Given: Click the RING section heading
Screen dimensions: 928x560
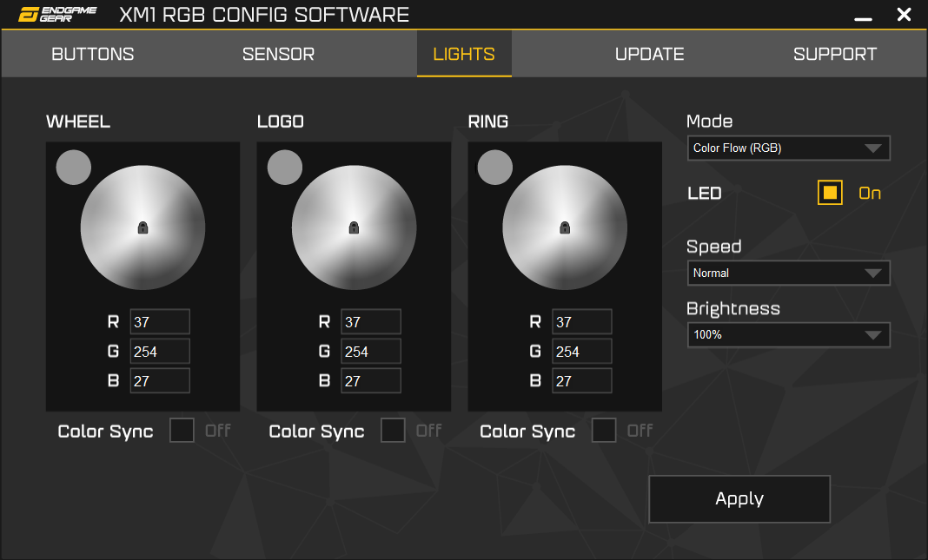Looking at the screenshot, I should tap(488, 122).
